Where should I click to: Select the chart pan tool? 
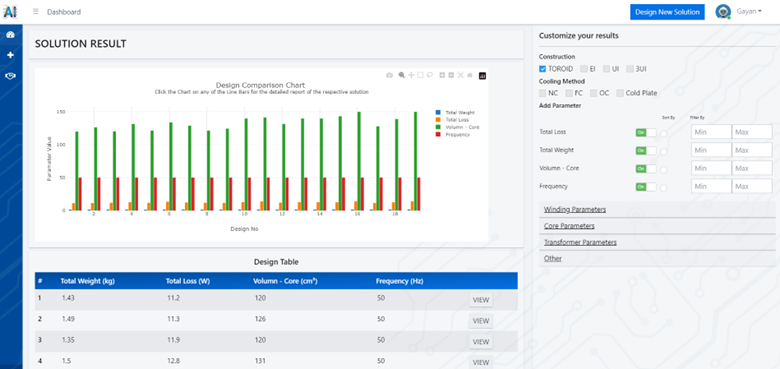(x=411, y=75)
